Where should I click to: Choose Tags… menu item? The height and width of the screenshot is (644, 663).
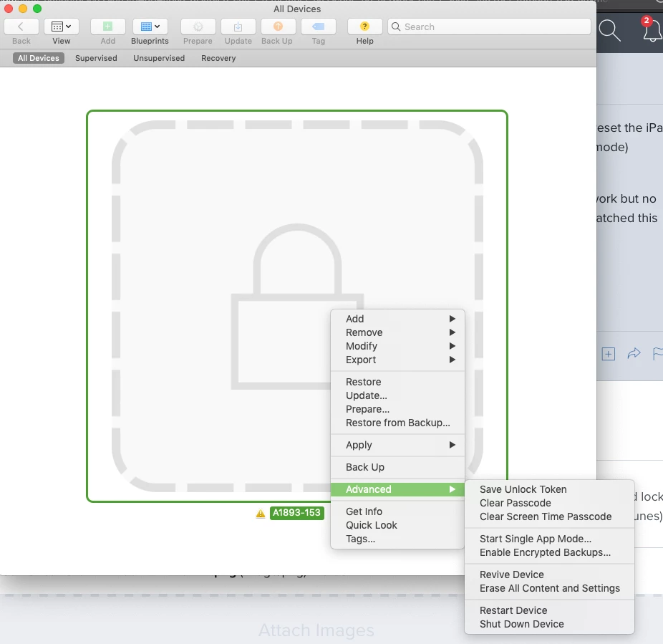click(x=397, y=539)
